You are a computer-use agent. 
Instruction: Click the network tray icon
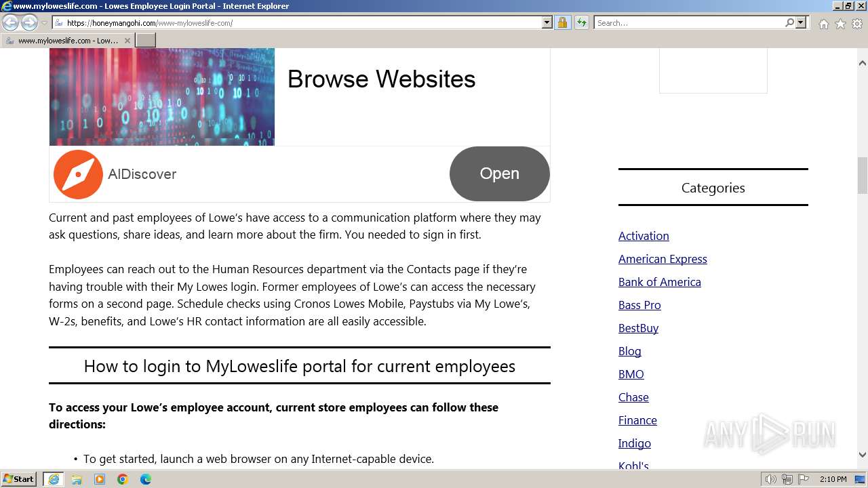tap(787, 479)
